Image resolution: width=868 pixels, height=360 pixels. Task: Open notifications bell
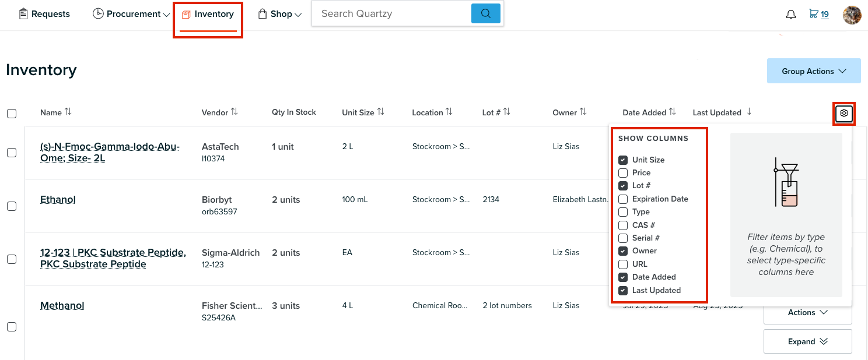(791, 15)
